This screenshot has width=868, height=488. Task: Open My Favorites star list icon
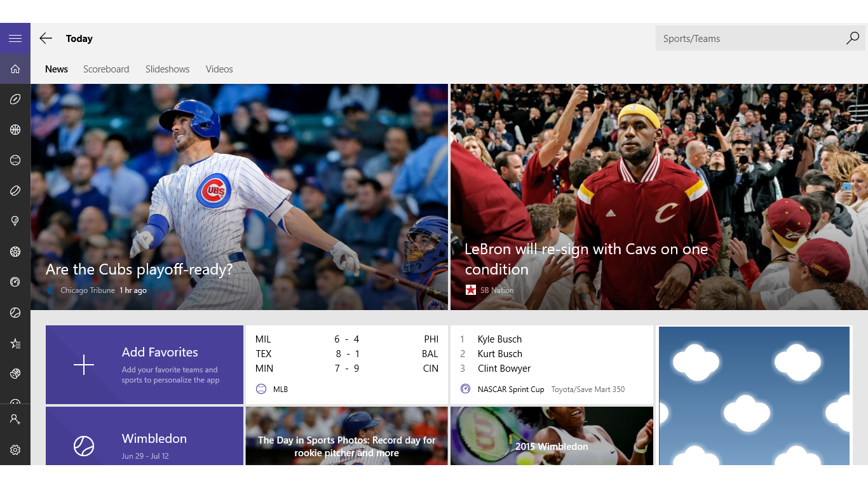[15, 343]
